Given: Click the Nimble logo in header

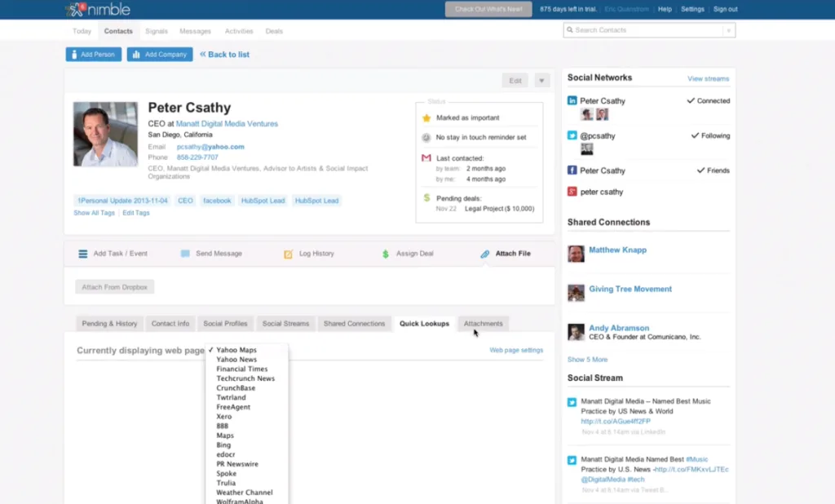Looking at the screenshot, I should (x=98, y=9).
